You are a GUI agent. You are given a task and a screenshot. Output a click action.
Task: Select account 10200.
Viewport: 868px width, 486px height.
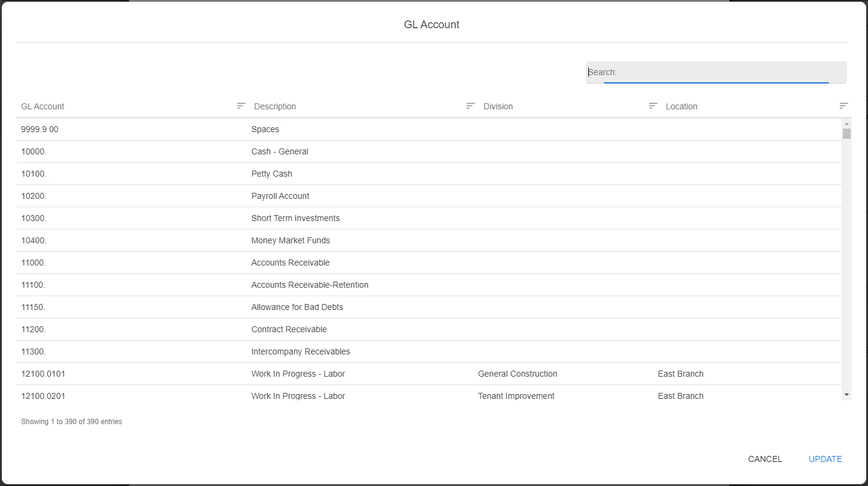point(34,196)
